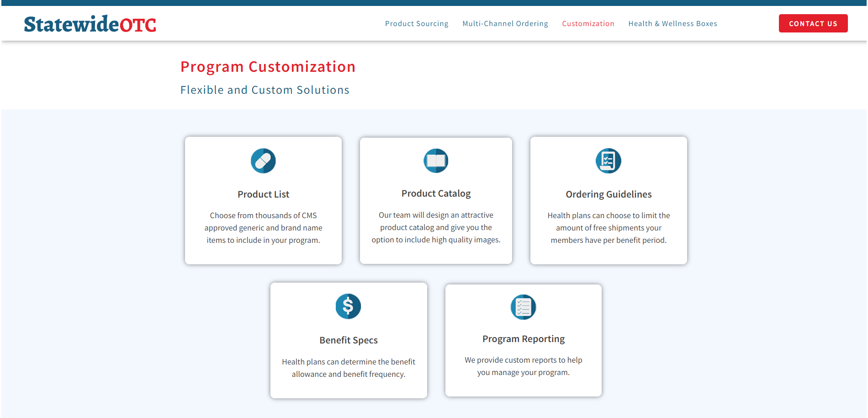The height and width of the screenshot is (418, 868).
Task: Click the Product Catalog card heading
Action: (436, 193)
